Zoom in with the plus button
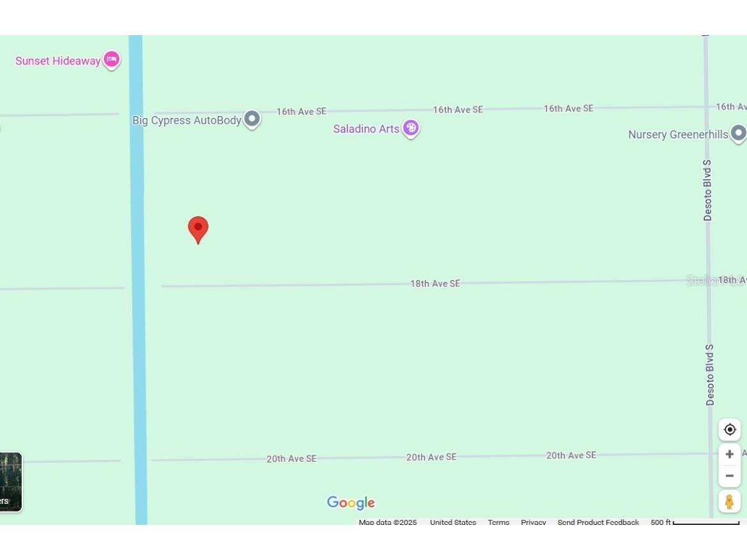 point(729,454)
